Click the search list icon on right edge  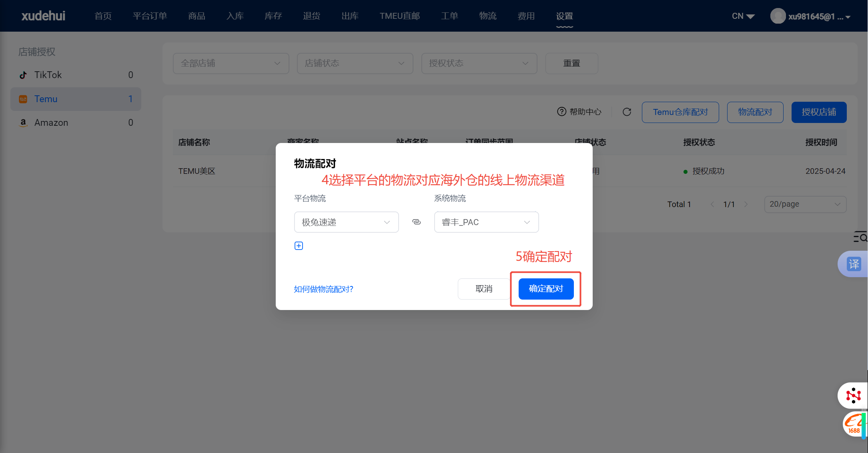coord(860,237)
